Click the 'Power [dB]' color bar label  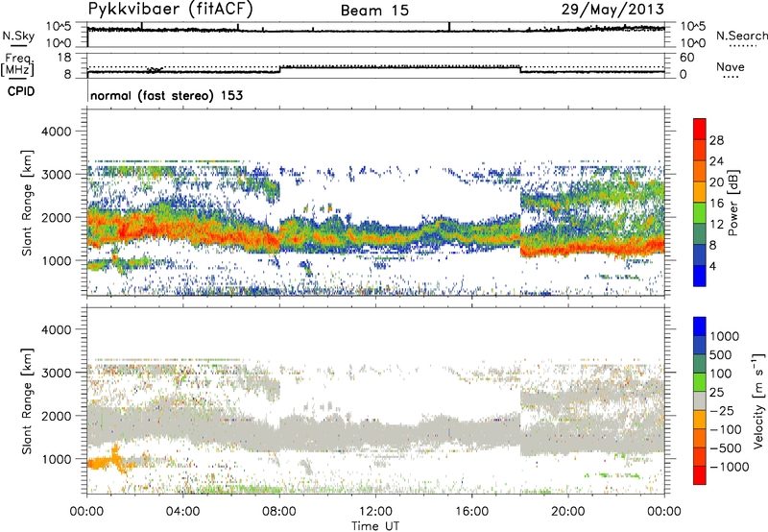[x=733, y=203]
